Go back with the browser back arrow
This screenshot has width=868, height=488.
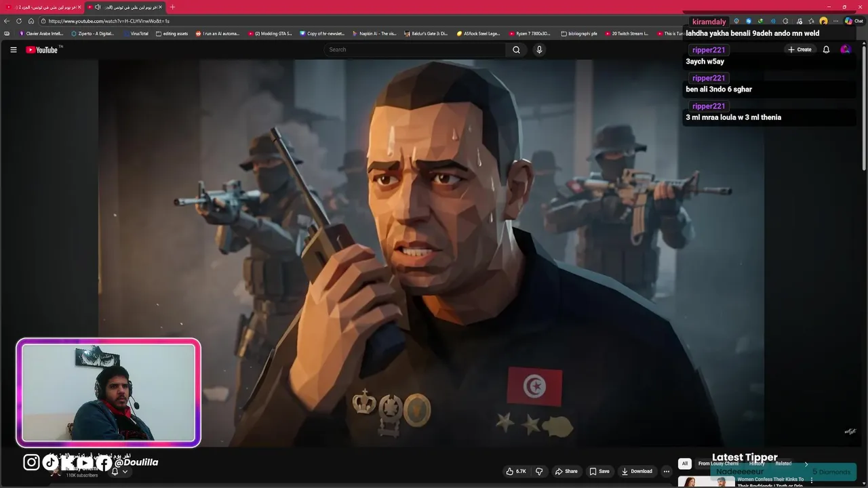[x=7, y=21]
